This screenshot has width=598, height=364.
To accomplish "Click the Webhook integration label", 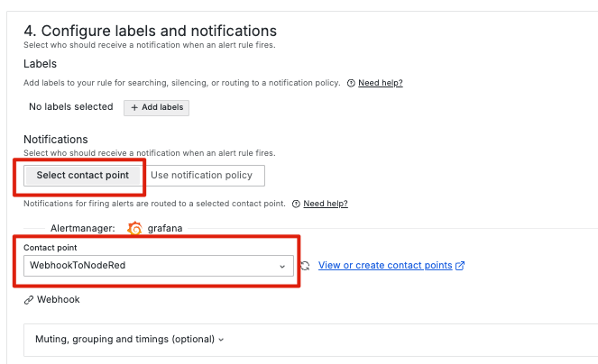I will click(x=58, y=299).
